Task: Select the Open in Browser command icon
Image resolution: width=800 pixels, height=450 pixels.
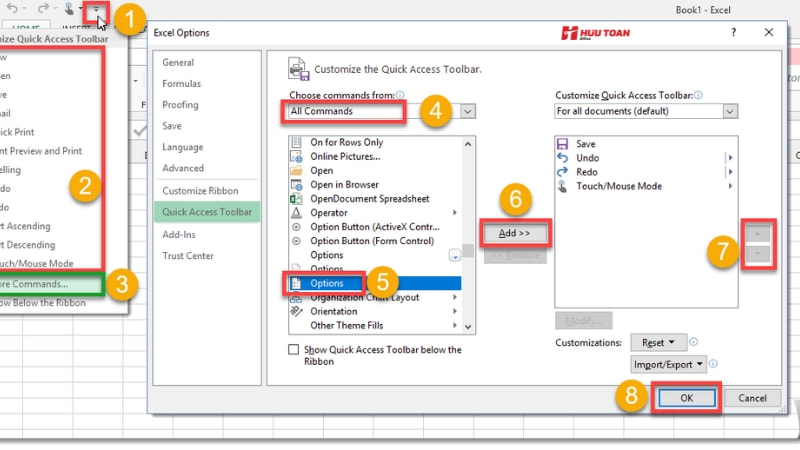Action: 296,185
